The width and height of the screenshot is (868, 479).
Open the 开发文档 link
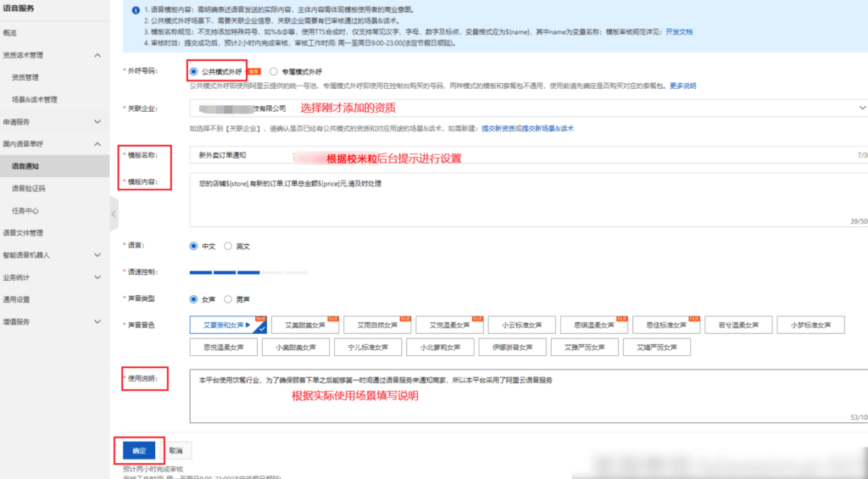(x=679, y=32)
